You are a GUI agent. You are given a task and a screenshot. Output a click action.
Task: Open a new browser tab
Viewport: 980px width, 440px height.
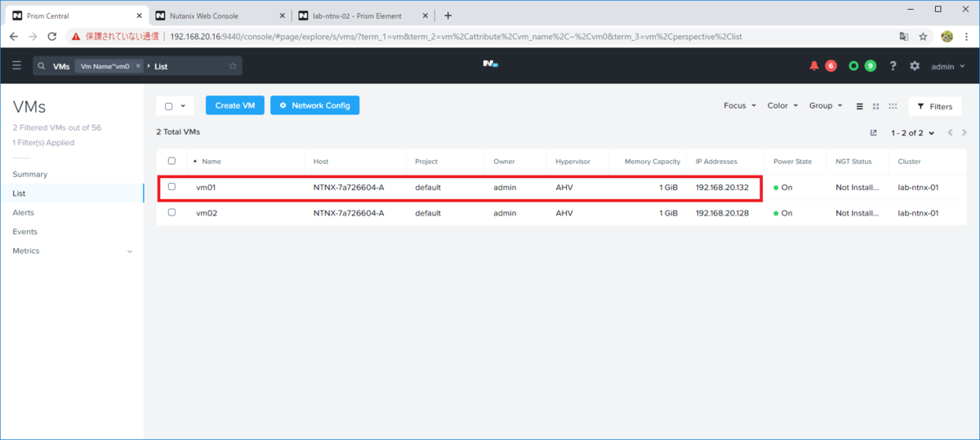point(448,16)
